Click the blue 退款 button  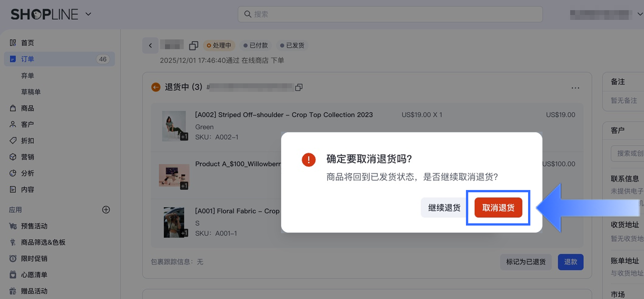571,262
